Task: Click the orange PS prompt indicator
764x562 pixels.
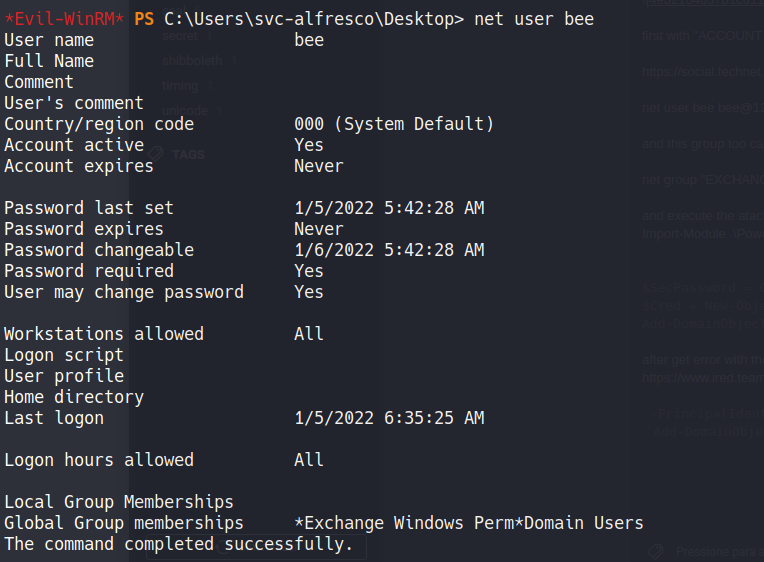Action: click(144, 19)
